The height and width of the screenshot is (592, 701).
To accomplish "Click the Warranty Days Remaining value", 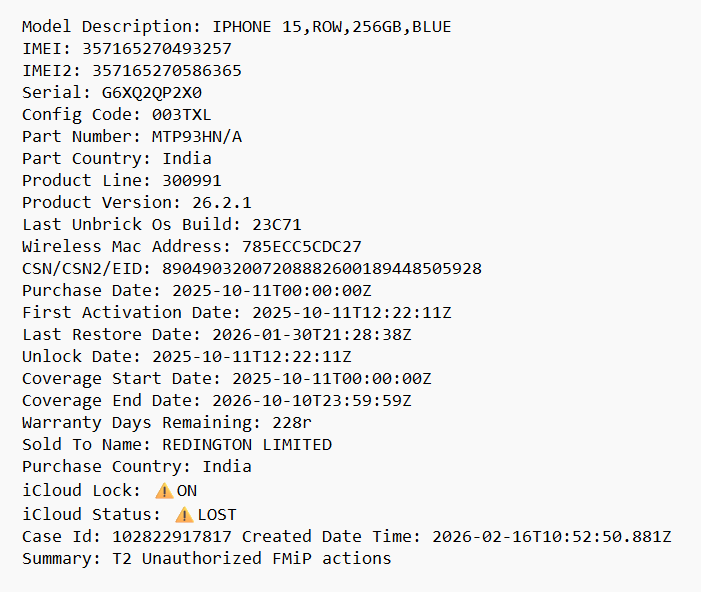I will pyautogui.click(x=291, y=422).
